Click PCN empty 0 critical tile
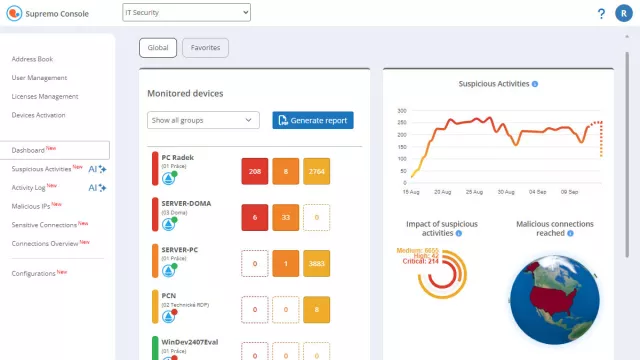Viewport: 640px width, 360px height. coord(255,310)
